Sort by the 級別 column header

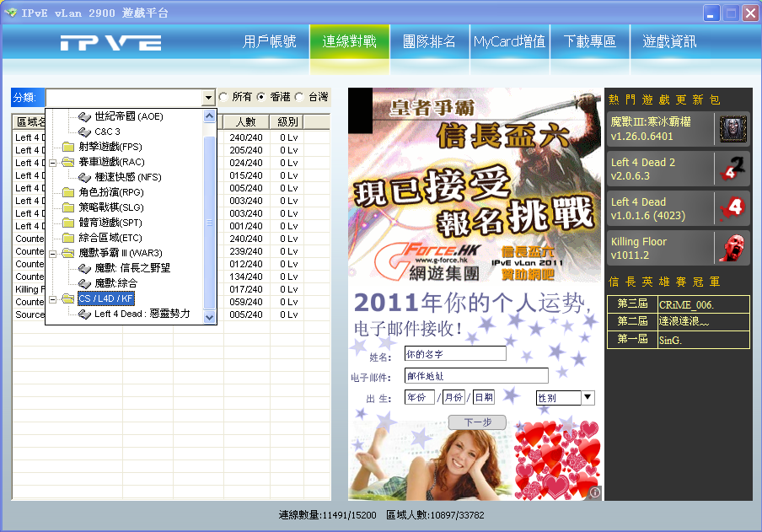(287, 121)
